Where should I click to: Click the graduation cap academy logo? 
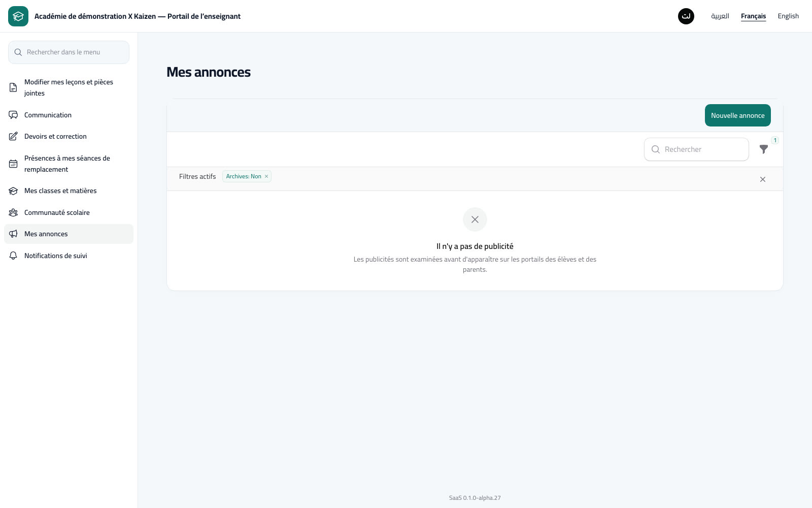(x=18, y=16)
